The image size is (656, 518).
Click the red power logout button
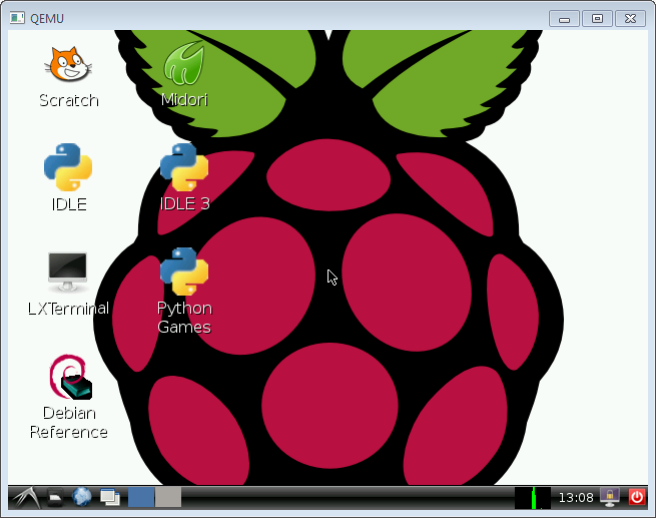(x=637, y=497)
